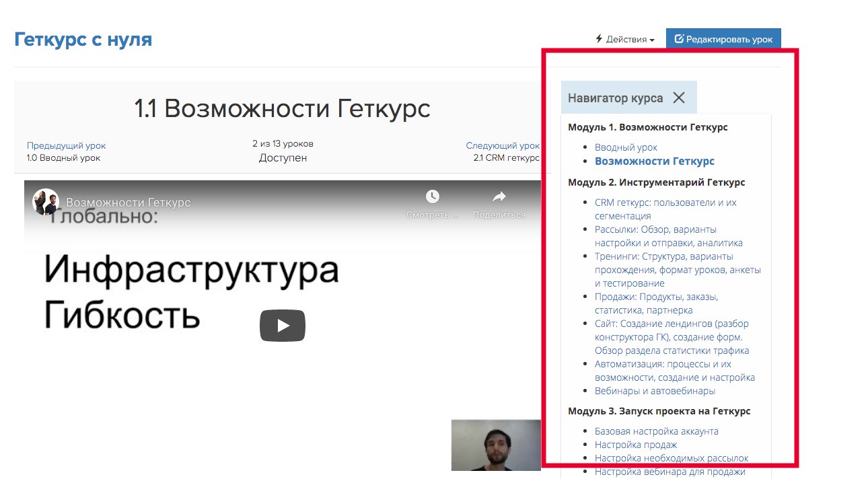Close the course navigator with the X icon

pos(679,98)
